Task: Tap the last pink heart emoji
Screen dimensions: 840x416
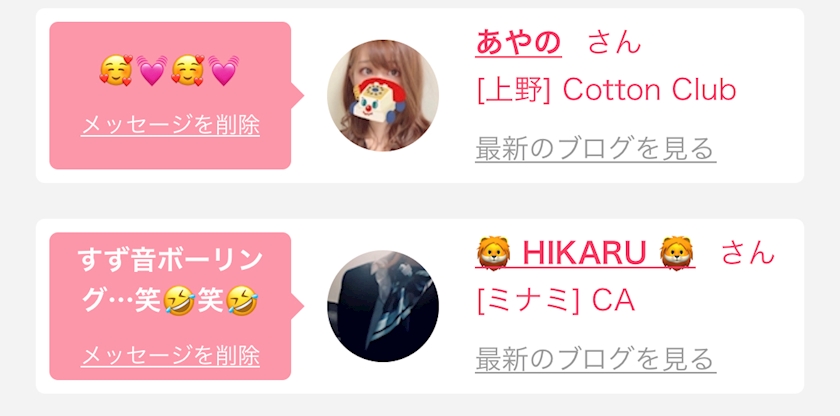Action: [x=224, y=70]
